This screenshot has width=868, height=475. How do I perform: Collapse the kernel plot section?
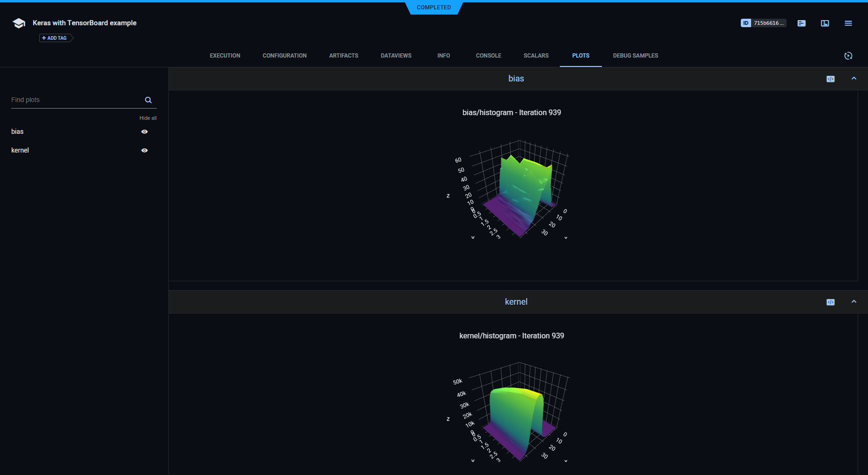tap(854, 302)
